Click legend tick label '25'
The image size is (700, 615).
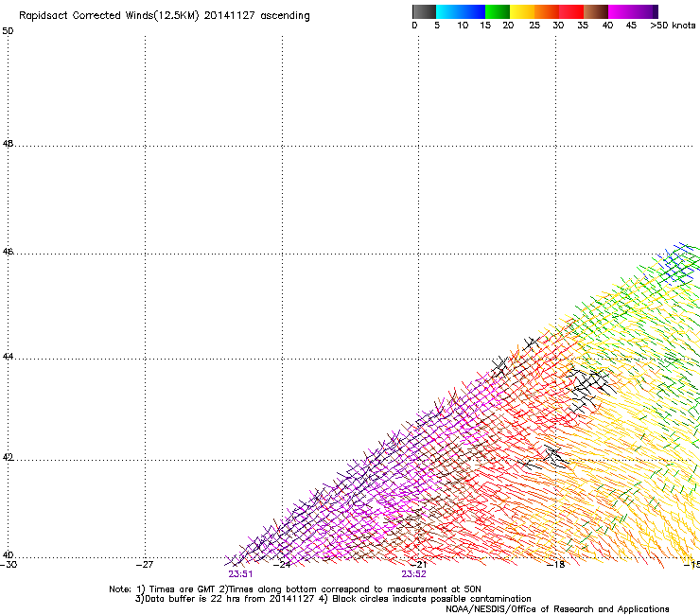534,26
